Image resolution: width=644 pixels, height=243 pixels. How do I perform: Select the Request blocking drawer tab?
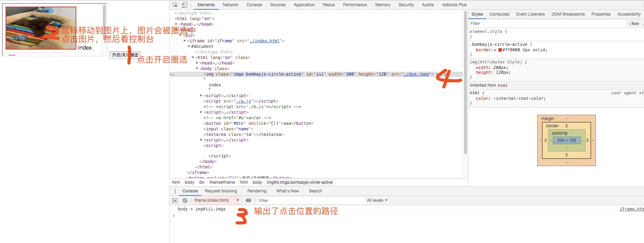pyautogui.click(x=221, y=191)
